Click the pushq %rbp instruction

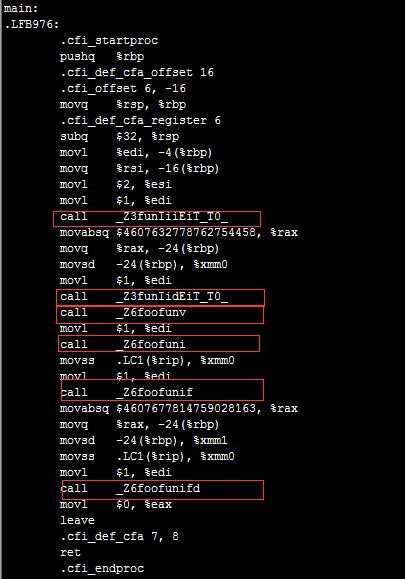coord(102,56)
